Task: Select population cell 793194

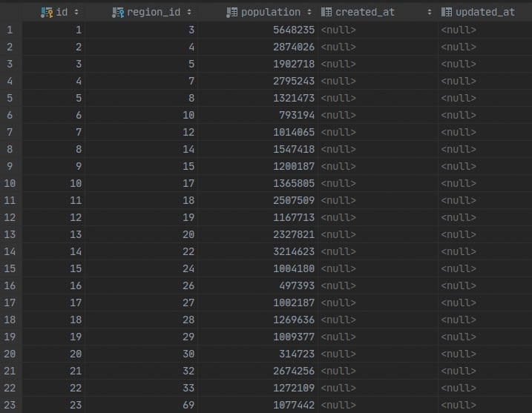Action: pyautogui.click(x=258, y=115)
